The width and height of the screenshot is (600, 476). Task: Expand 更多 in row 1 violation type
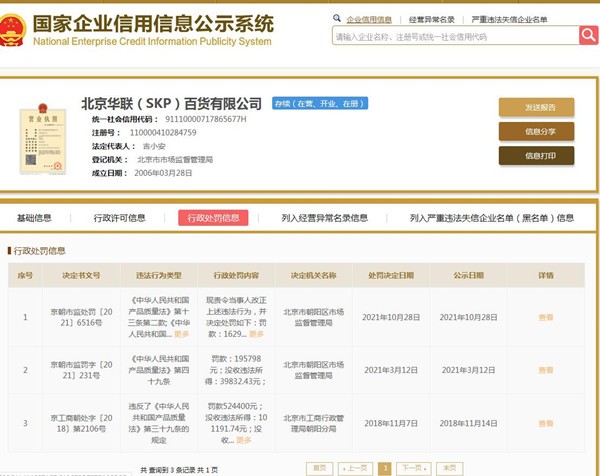[x=181, y=333]
